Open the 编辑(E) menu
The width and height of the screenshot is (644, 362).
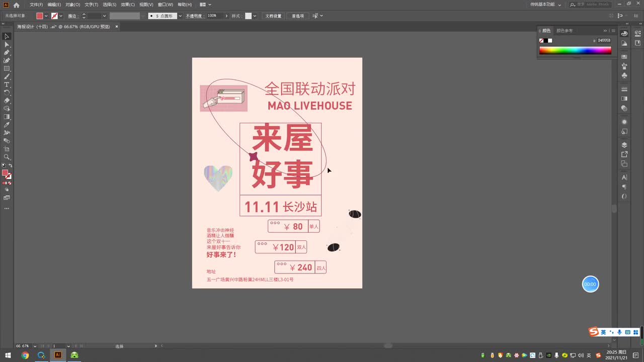click(x=54, y=5)
